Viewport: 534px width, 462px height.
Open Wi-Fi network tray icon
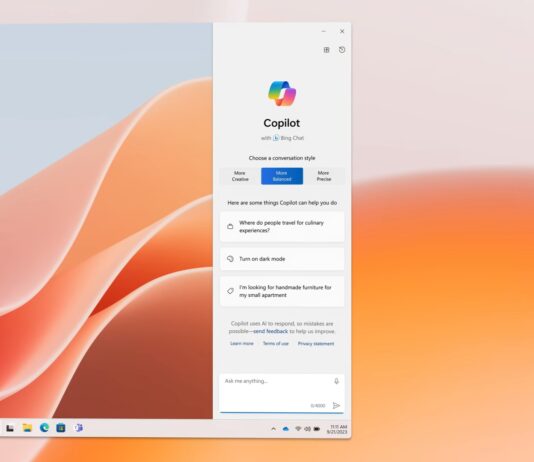pos(298,429)
